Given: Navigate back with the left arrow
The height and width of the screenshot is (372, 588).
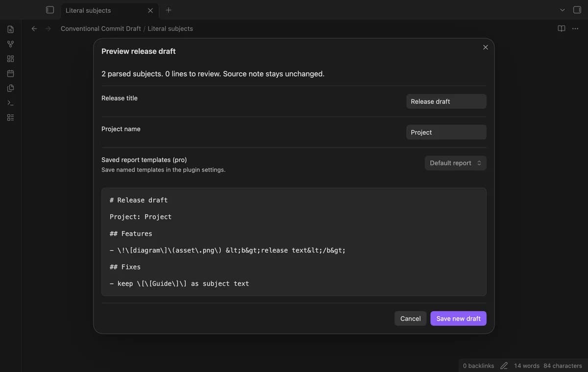Looking at the screenshot, I should click(x=34, y=28).
